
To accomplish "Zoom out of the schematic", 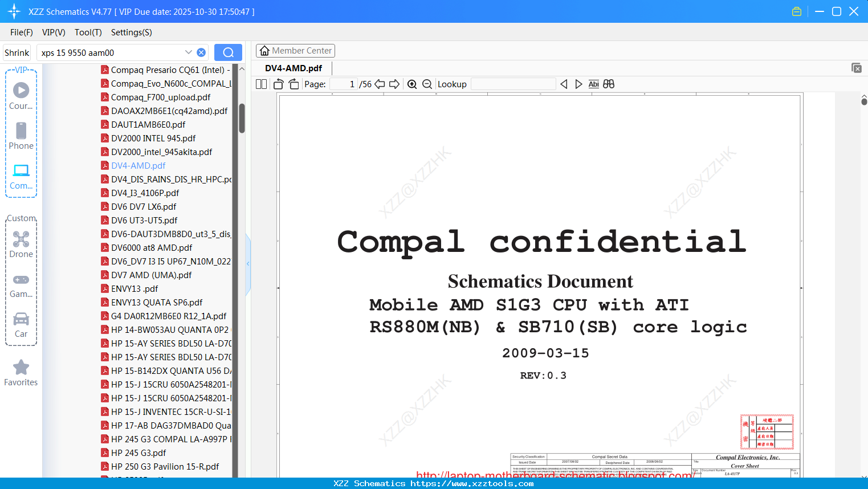I will click(427, 84).
